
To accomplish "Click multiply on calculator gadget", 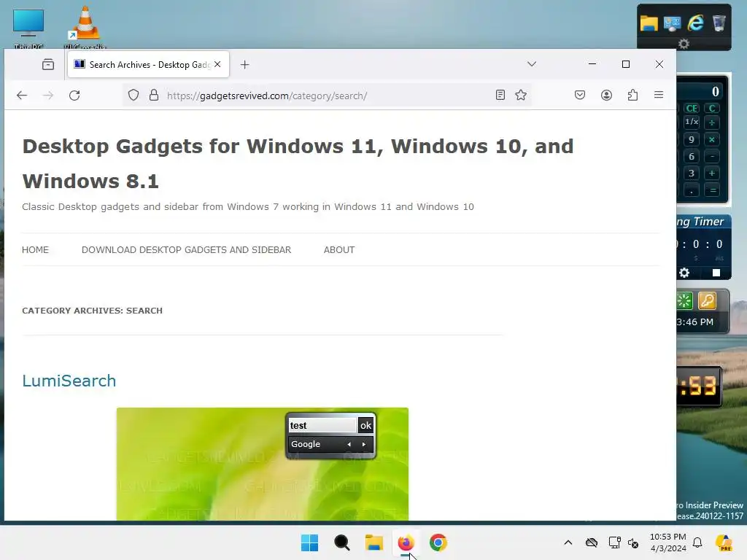I will tap(712, 139).
